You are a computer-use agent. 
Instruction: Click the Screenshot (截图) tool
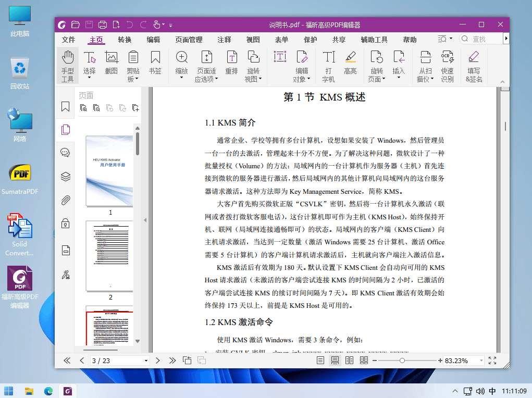coord(112,62)
